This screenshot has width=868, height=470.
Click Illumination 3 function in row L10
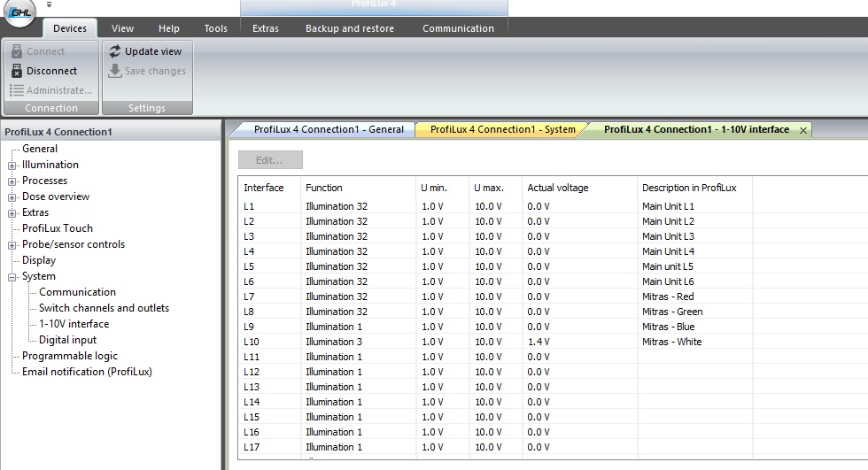(x=334, y=342)
